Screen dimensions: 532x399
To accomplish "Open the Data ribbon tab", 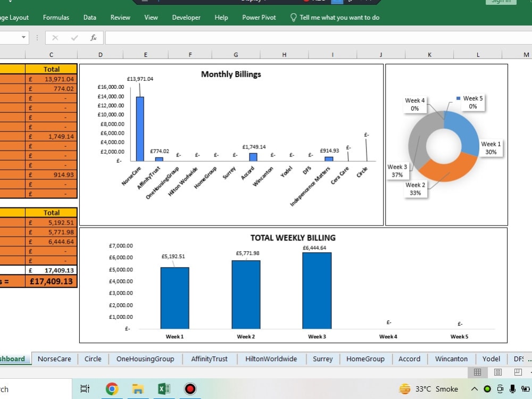I will coord(89,18).
